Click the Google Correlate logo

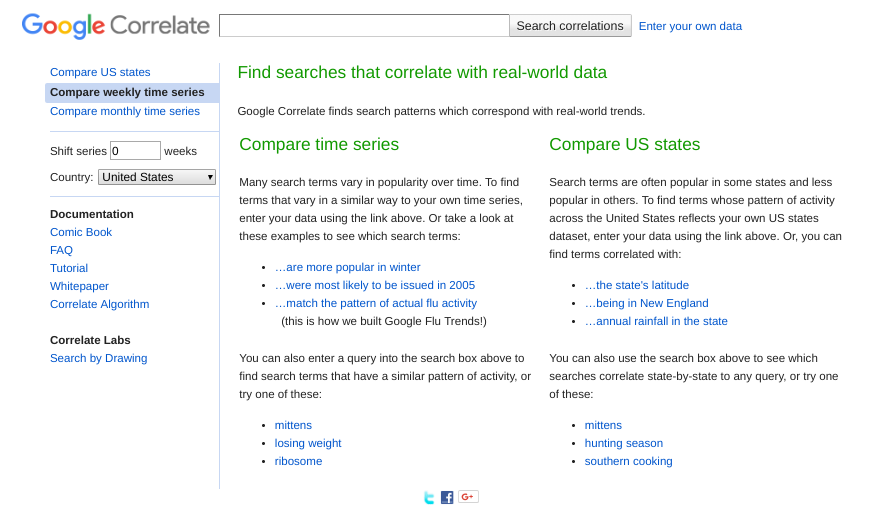(x=116, y=26)
